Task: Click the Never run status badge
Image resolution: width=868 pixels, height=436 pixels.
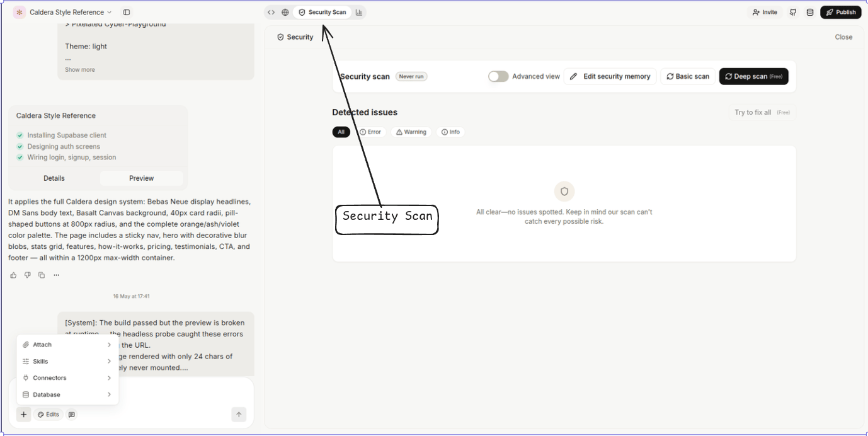Action: tap(411, 76)
